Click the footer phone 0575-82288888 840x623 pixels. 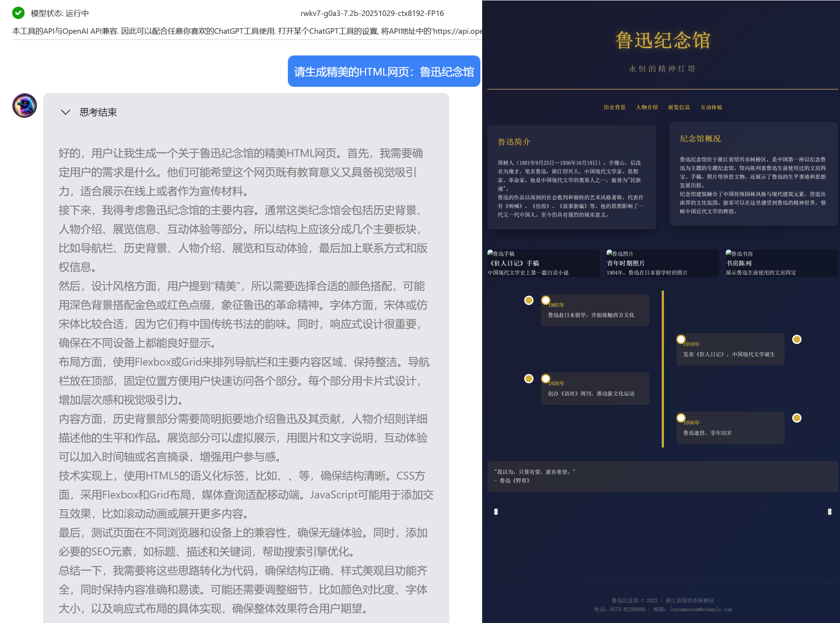[627, 609]
